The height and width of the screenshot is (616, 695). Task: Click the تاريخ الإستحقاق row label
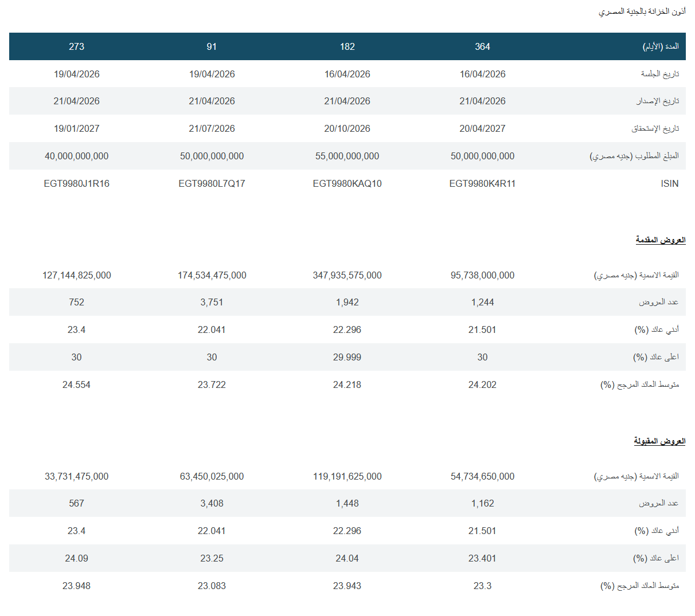[655, 128]
